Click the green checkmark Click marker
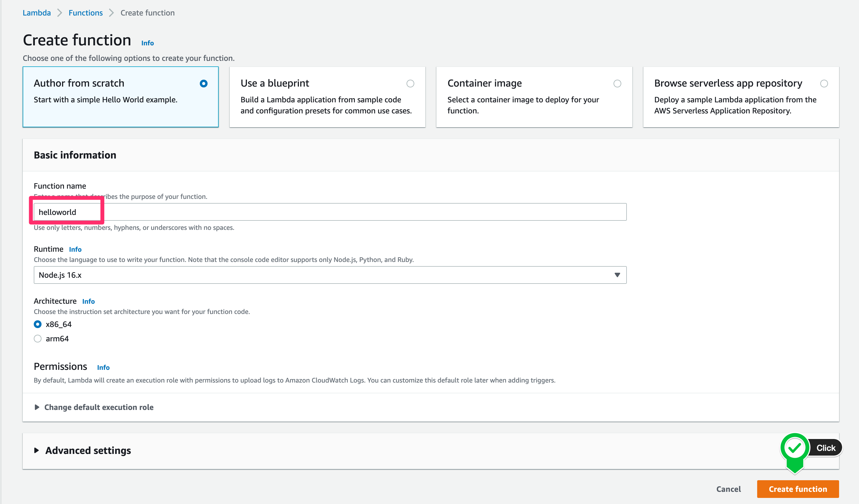This screenshot has height=504, width=859. (x=794, y=448)
